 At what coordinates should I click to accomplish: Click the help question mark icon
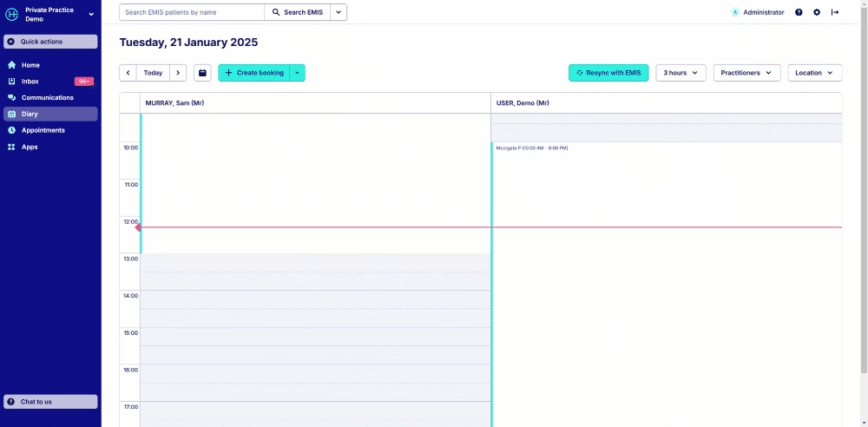(x=799, y=12)
